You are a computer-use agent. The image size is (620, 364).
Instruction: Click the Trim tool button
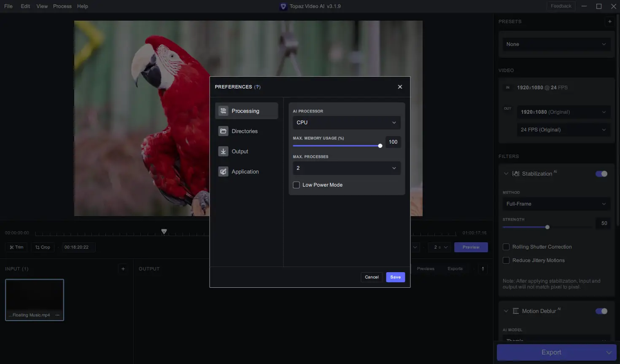(16, 247)
